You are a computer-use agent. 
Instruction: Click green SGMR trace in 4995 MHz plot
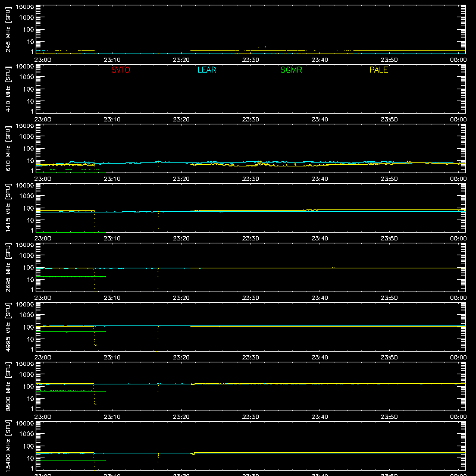pos(71,331)
